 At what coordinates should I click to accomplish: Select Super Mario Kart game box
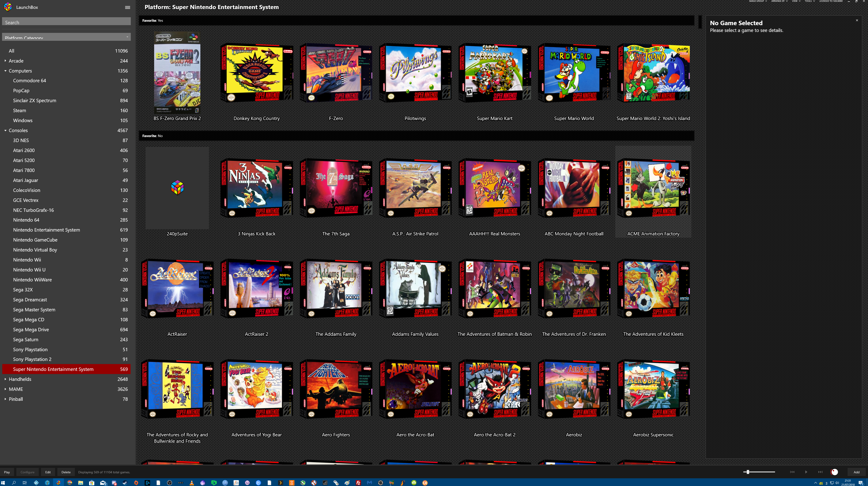pyautogui.click(x=494, y=73)
